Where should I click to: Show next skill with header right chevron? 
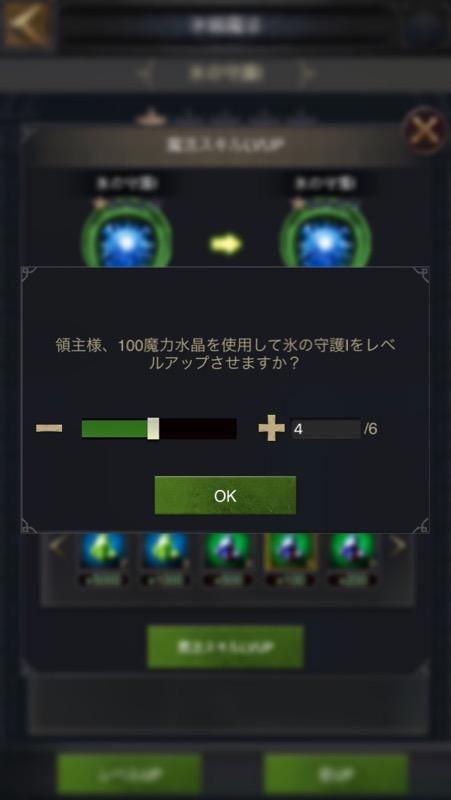307,74
